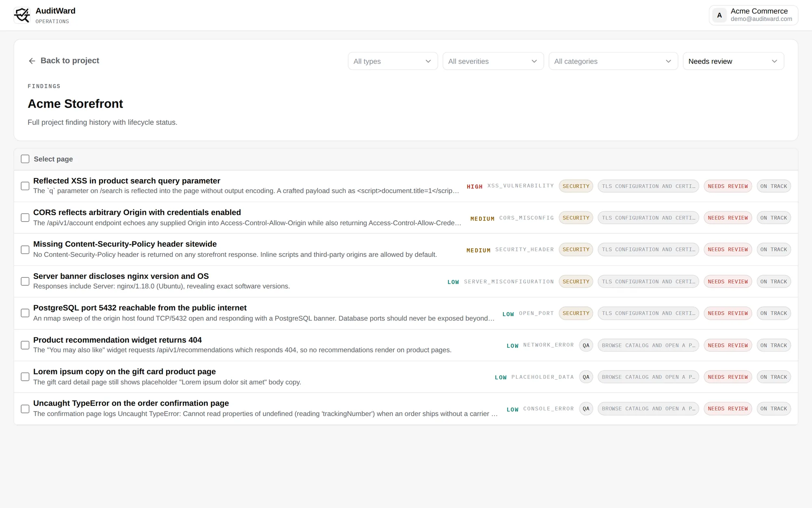
Task: Open Server banner discloses nginx version finding
Action: tap(121, 276)
